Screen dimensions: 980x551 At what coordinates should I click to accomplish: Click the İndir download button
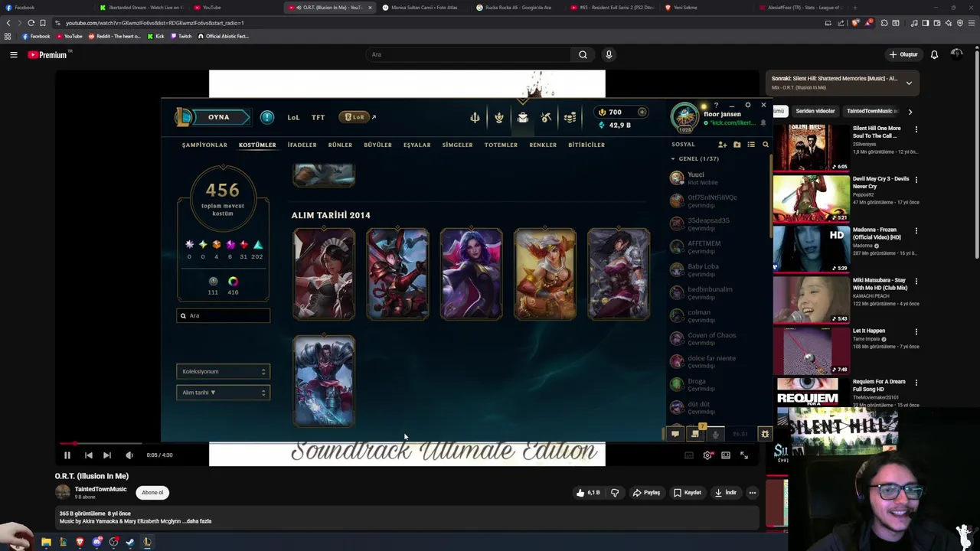725,493
